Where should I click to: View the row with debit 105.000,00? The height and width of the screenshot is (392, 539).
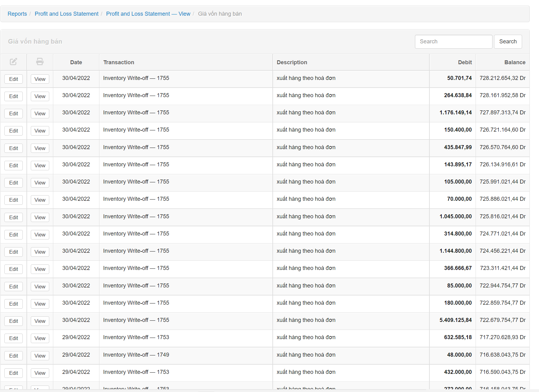pyautogui.click(x=40, y=183)
